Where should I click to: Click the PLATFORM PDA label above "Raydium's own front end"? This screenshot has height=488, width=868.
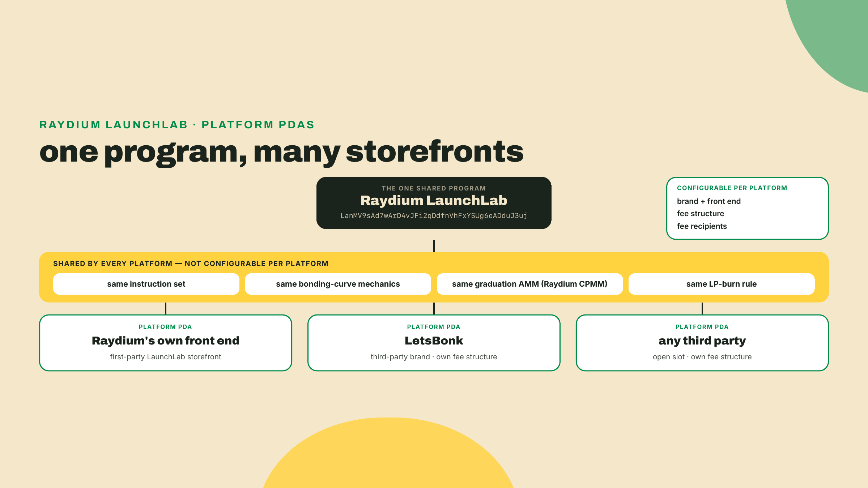coord(165,327)
